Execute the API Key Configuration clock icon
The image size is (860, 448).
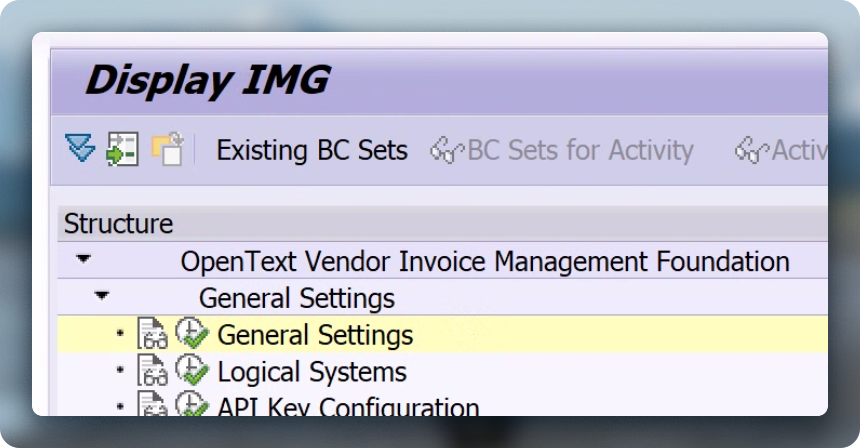192,404
